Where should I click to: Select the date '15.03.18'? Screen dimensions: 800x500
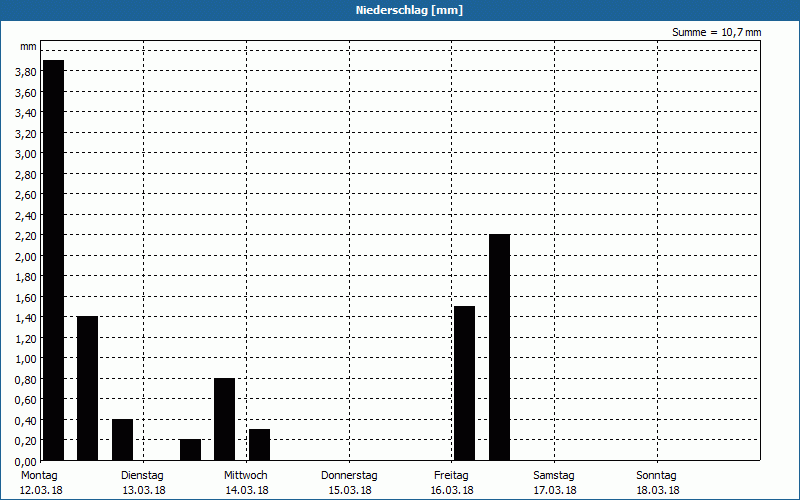pyautogui.click(x=349, y=491)
